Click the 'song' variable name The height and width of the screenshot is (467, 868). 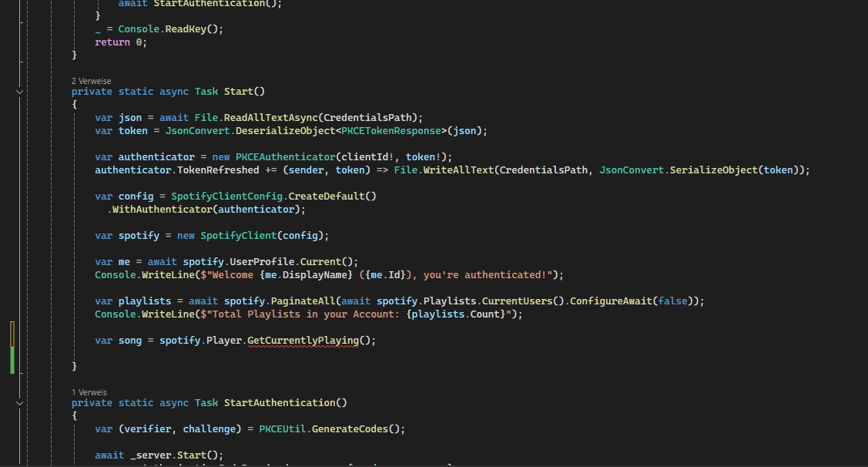(x=130, y=340)
